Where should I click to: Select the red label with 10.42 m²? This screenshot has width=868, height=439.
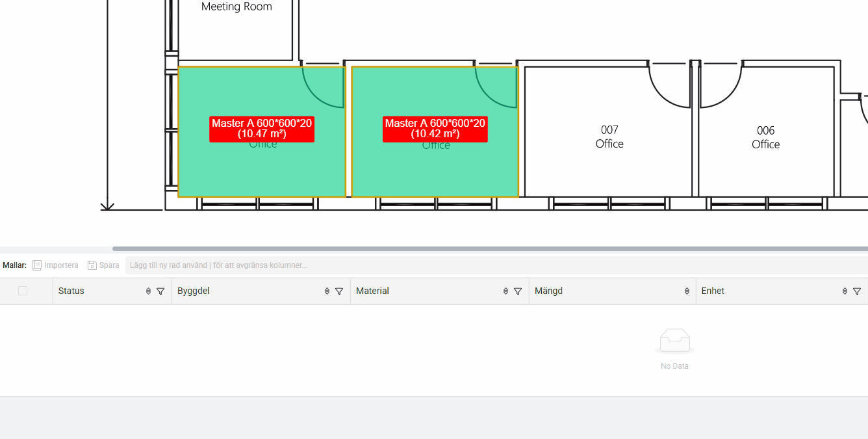pos(435,129)
